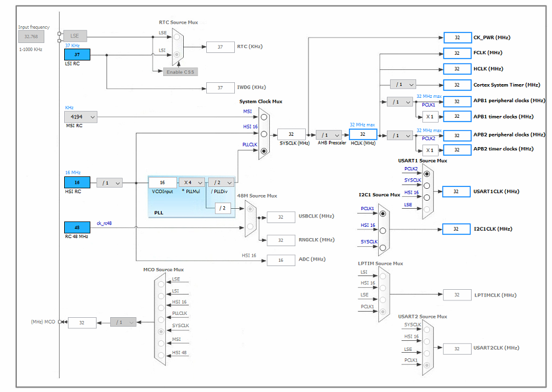Click the APB2 timer X 1 multiplier box
This screenshot has width=552, height=392.
tap(430, 150)
